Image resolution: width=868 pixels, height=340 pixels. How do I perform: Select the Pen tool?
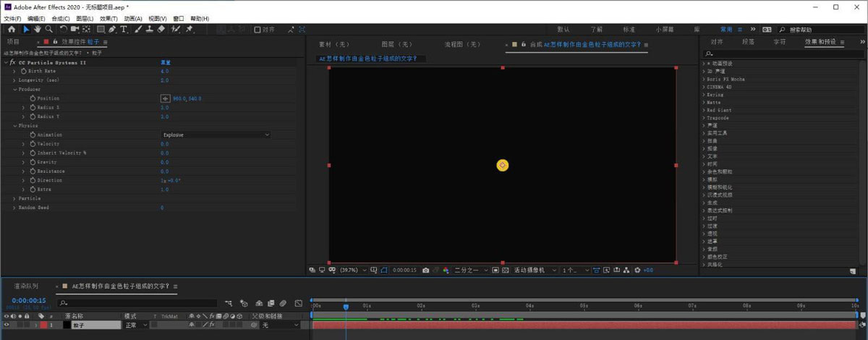click(x=113, y=30)
